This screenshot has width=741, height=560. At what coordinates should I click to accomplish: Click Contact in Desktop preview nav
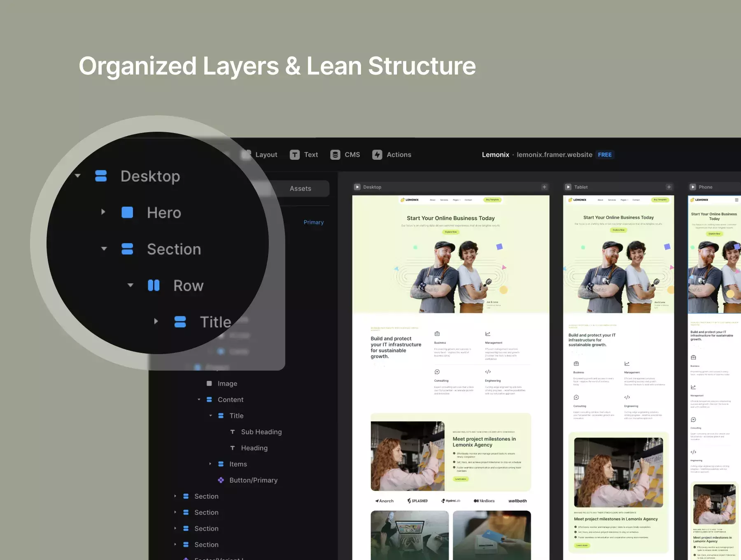click(x=468, y=200)
